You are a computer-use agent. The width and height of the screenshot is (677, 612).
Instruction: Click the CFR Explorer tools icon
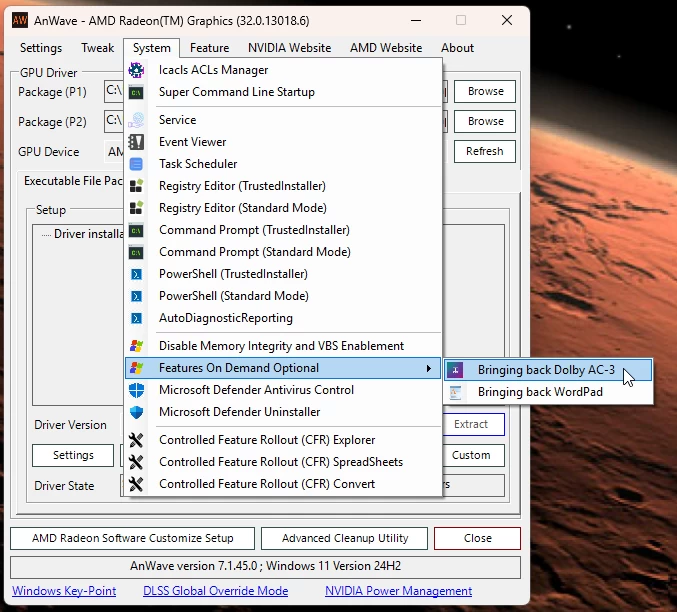point(137,440)
